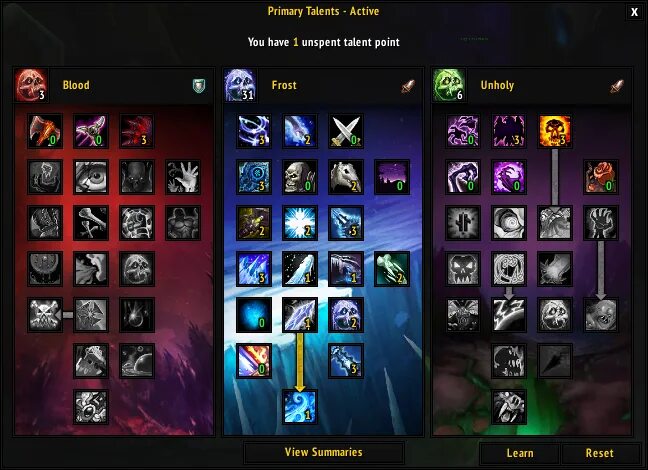
Task: Click the flaming sword talent in Frost
Action: click(x=254, y=361)
